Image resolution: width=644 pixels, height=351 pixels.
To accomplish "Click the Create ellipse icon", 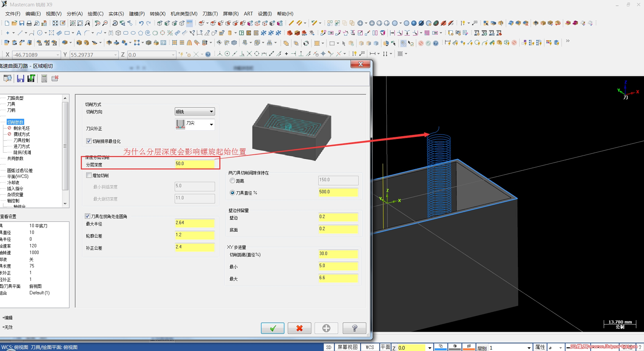I will pyautogui.click(x=133, y=33).
